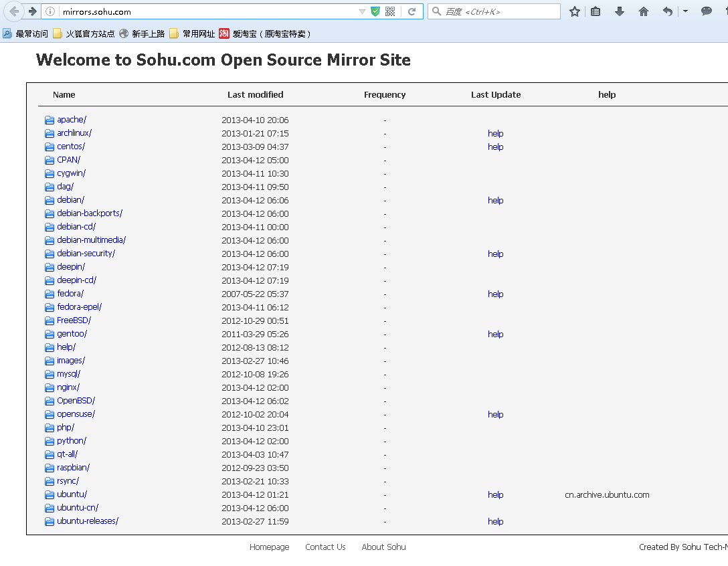Click folder icon beside deepin-cd/
Image resolution: width=728 pixels, height=566 pixels.
click(50, 280)
